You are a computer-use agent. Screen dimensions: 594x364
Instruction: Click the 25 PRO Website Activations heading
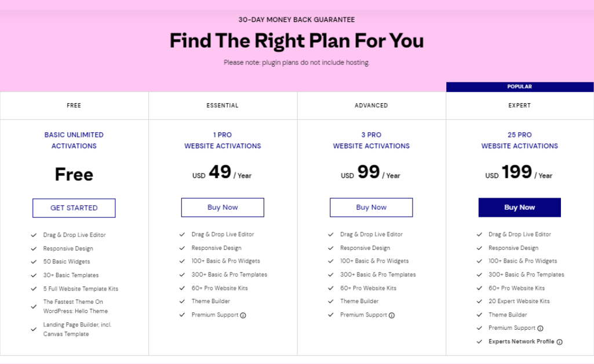(520, 140)
